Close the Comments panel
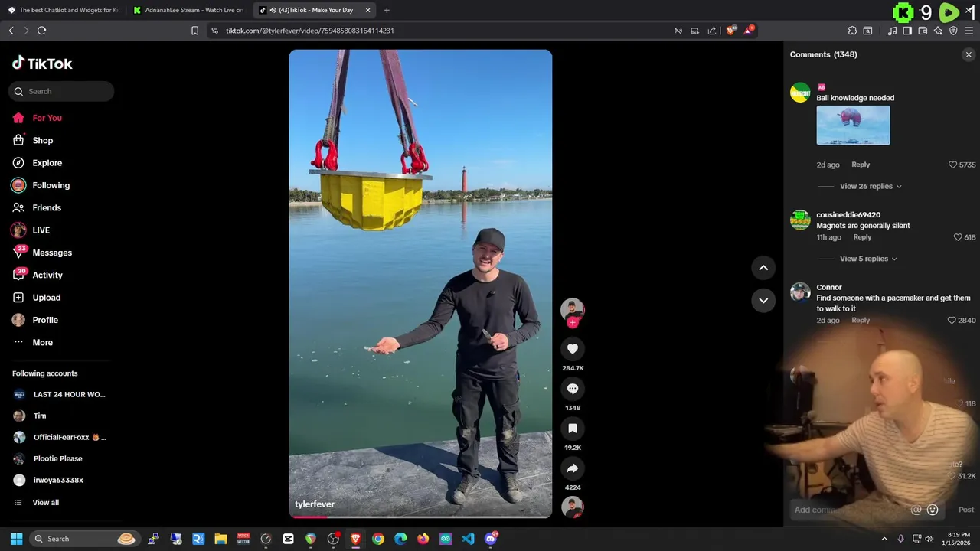980x551 pixels. point(969,54)
